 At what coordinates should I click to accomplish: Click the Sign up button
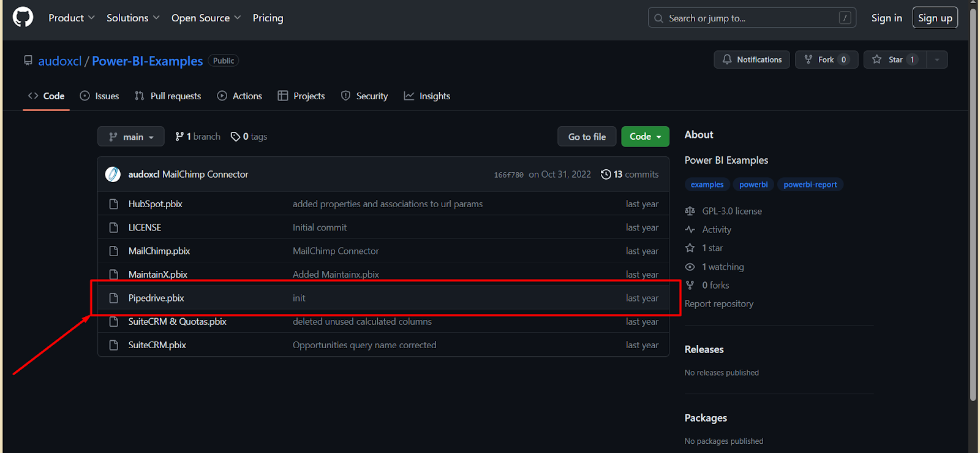tap(935, 18)
